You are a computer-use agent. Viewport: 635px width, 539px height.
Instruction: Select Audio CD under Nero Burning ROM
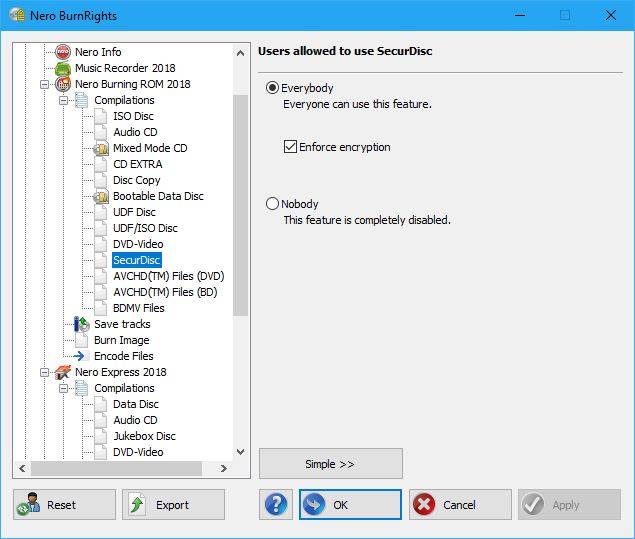(135, 132)
